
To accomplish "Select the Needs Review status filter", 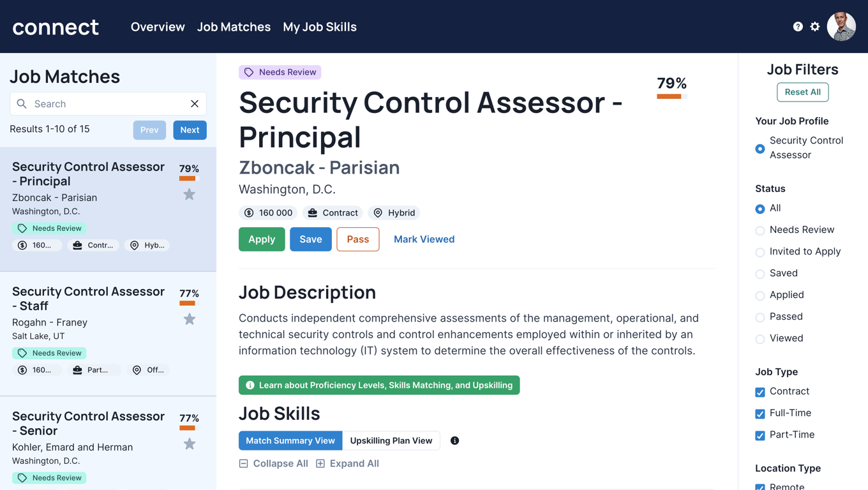I will [x=760, y=230].
